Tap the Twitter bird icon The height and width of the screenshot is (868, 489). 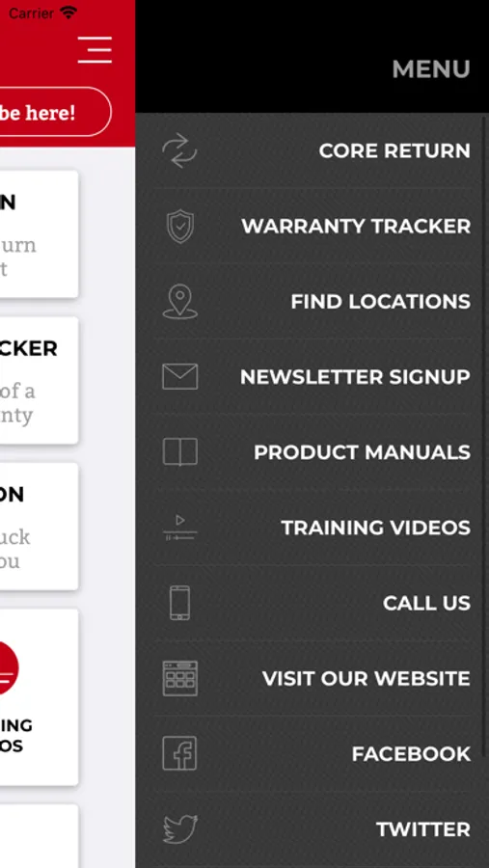(180, 828)
